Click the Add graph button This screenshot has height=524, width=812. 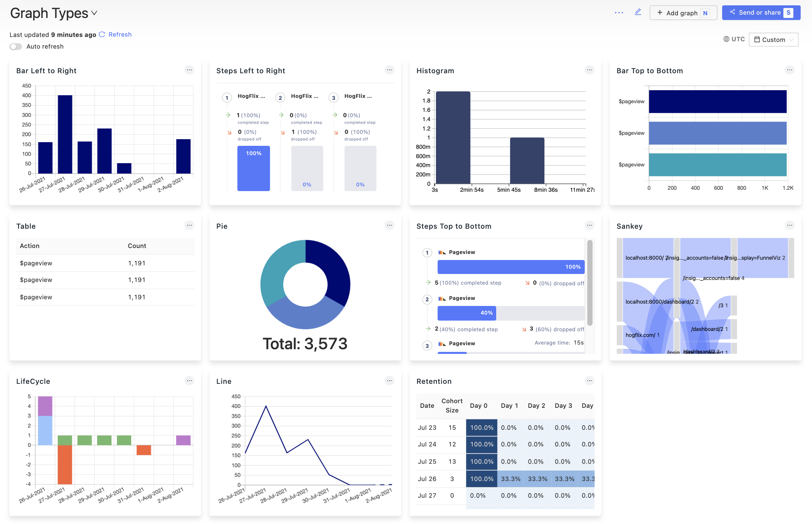[x=683, y=13]
